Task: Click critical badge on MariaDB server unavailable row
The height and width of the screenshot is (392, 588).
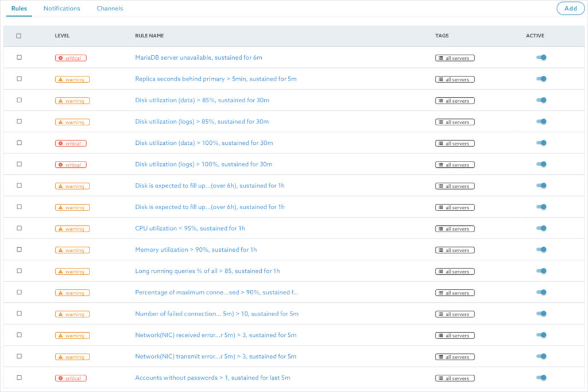Action: [x=71, y=58]
